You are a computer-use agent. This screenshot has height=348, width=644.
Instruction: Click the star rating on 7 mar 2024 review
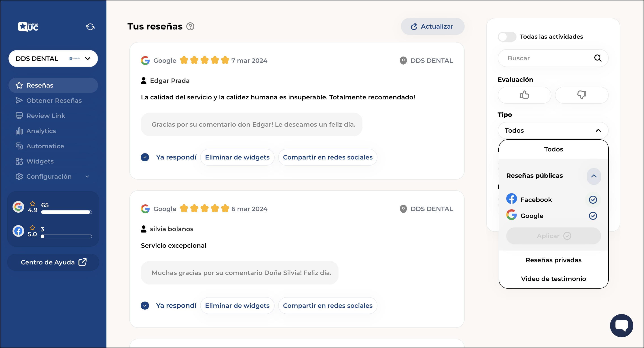click(x=205, y=60)
